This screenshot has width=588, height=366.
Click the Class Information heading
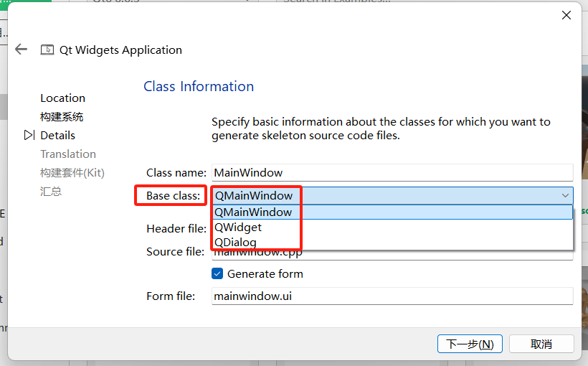pos(199,86)
